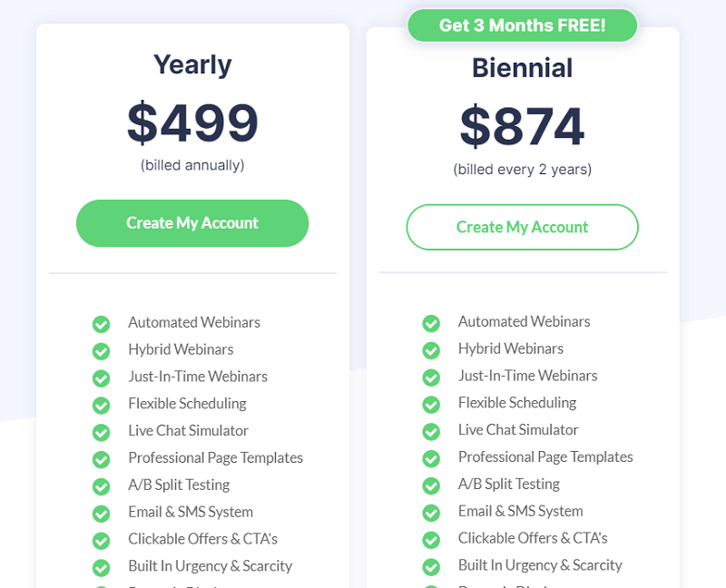The width and height of the screenshot is (726, 588).
Task: Click checkmark icon beside Yearly Automated Webinars
Action: [x=101, y=324]
